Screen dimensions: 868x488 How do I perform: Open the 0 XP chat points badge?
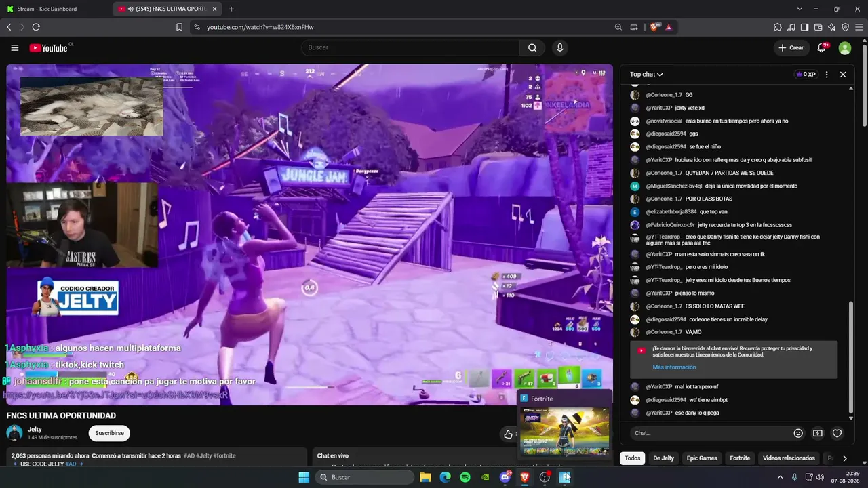(x=806, y=75)
